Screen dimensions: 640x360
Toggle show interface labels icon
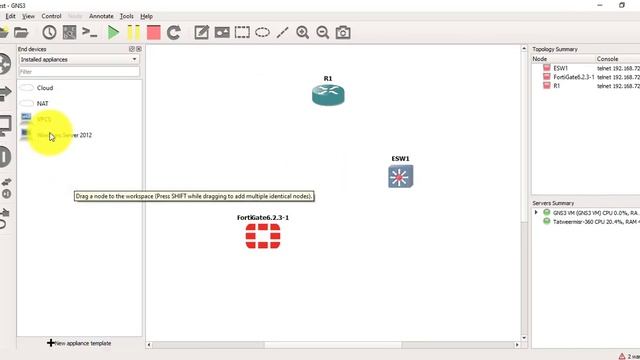point(69,32)
